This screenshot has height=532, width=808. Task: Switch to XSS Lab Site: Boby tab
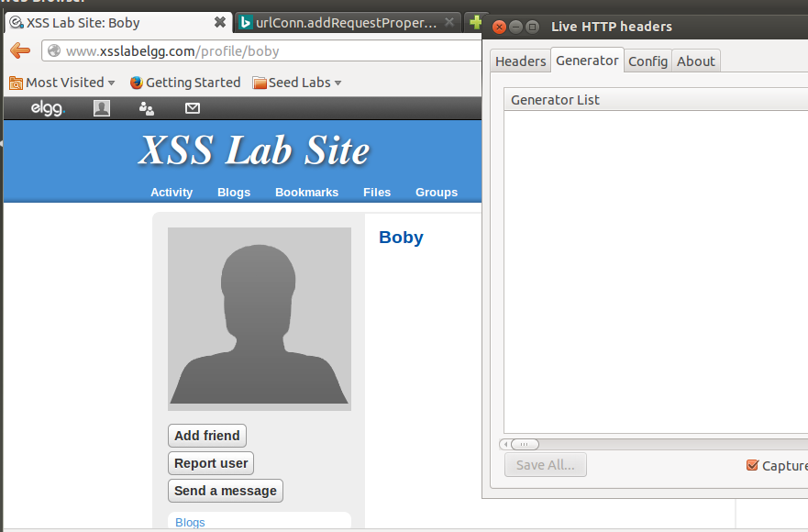click(x=119, y=22)
